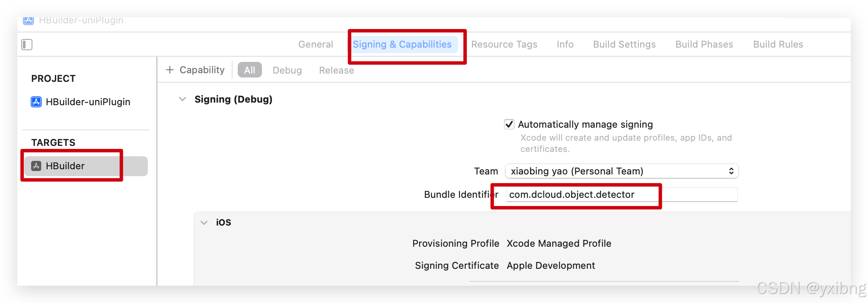Open the Team dropdown menu
Screen dimensions: 868x303
coord(622,171)
